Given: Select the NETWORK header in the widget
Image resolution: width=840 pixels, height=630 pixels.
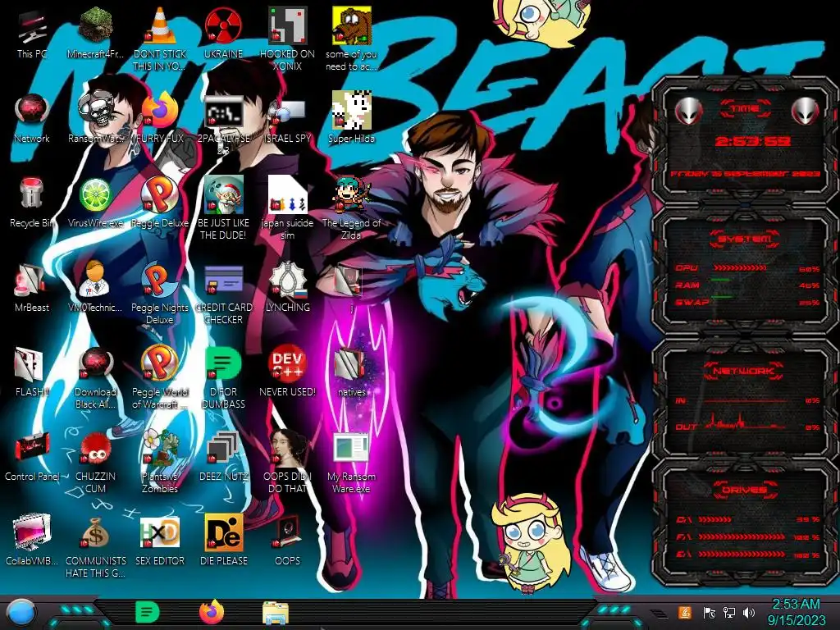Looking at the screenshot, I should click(744, 370).
